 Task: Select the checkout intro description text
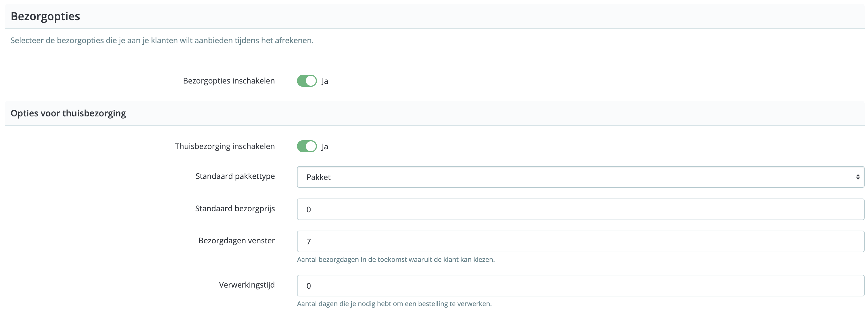[161, 40]
